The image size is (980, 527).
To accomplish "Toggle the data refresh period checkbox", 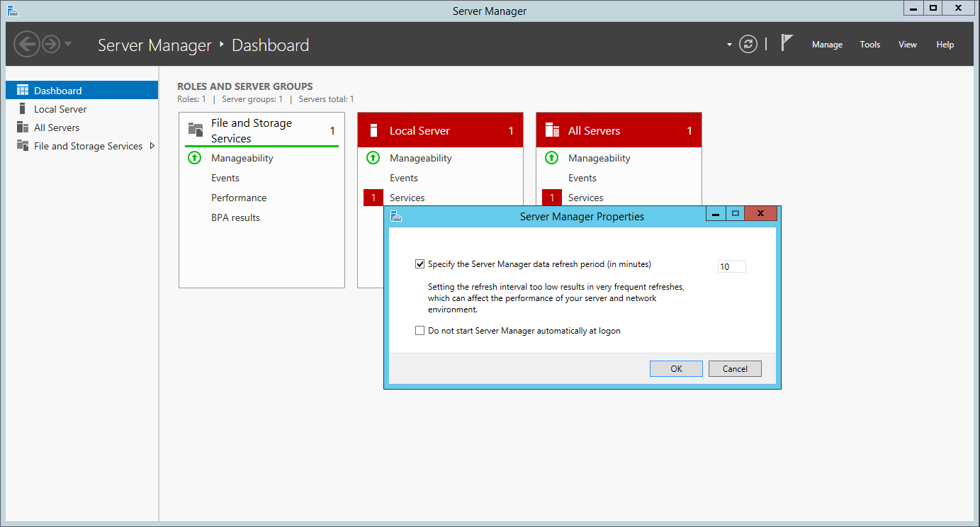I will pos(419,264).
